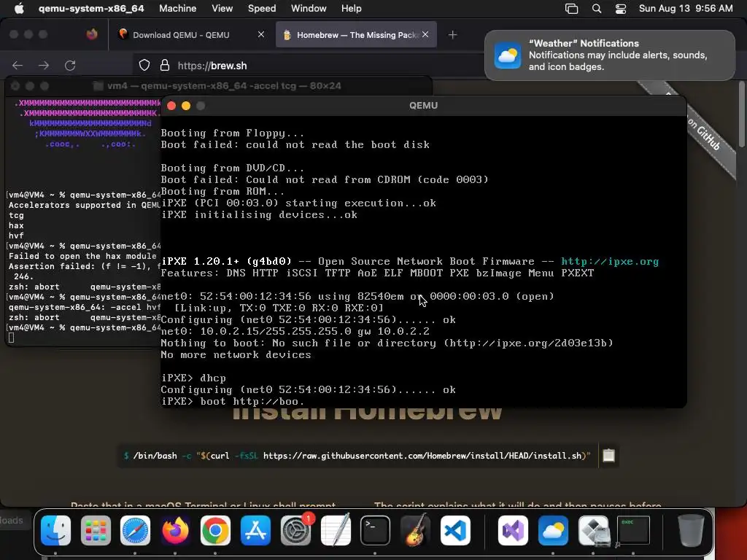Open the qemu-system-x86_64 application menu
This screenshot has height=560, width=747.
pyautogui.click(x=91, y=8)
